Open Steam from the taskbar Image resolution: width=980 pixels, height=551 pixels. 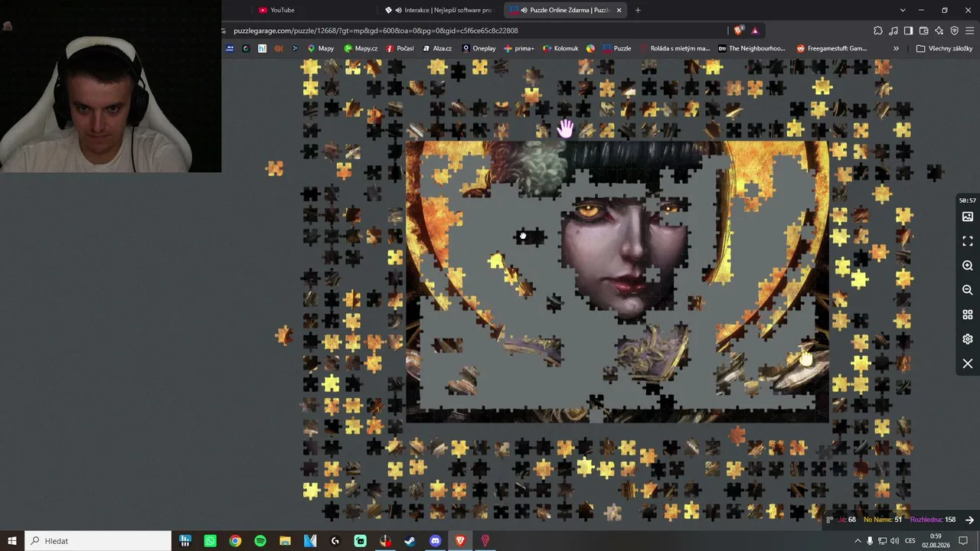click(410, 541)
